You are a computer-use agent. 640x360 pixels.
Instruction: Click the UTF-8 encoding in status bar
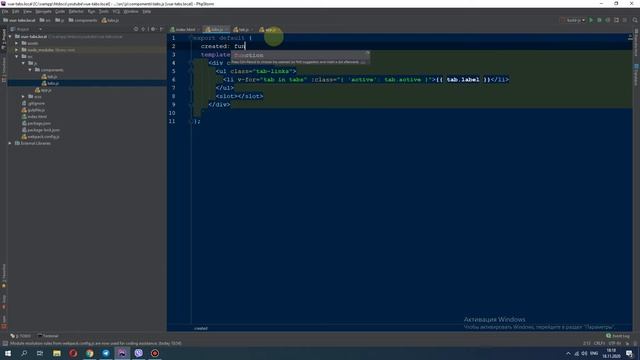click(614, 343)
